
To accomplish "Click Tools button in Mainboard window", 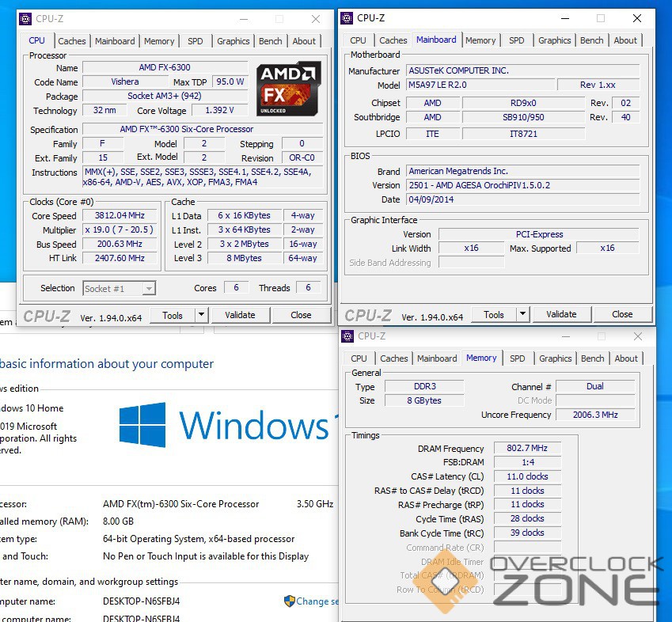I will [x=494, y=314].
